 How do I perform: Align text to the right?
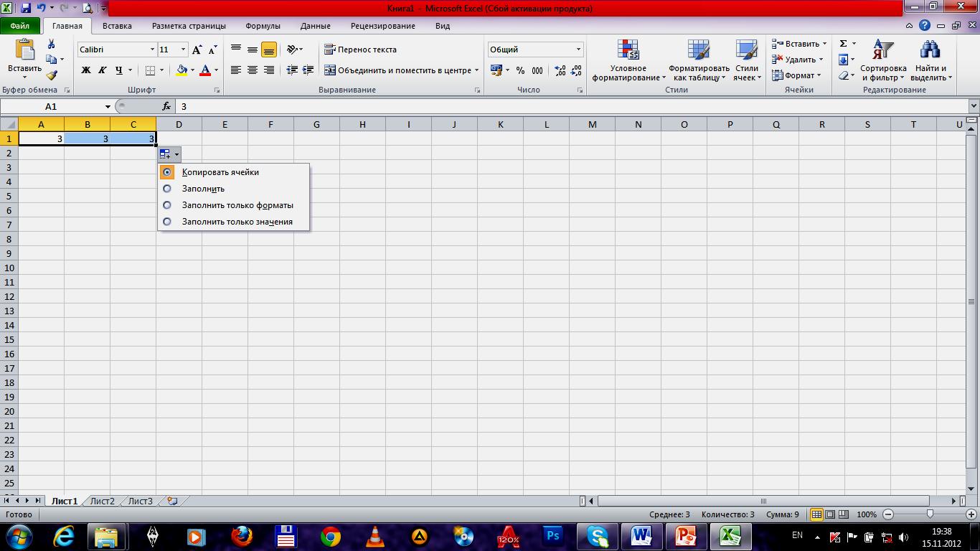269,70
